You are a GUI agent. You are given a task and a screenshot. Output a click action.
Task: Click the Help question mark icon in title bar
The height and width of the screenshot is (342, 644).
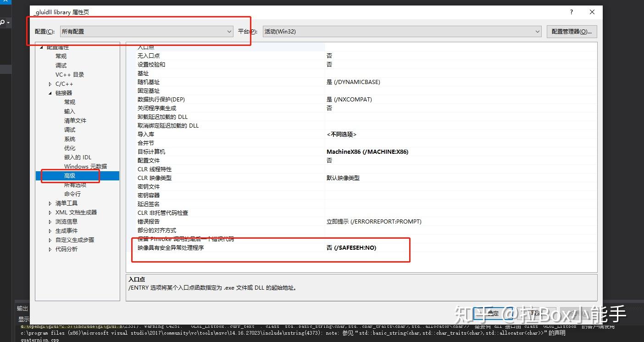tap(571, 12)
